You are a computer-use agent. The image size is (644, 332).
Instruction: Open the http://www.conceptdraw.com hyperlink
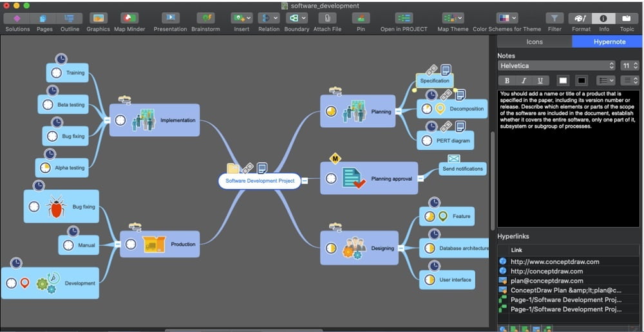coord(554,262)
